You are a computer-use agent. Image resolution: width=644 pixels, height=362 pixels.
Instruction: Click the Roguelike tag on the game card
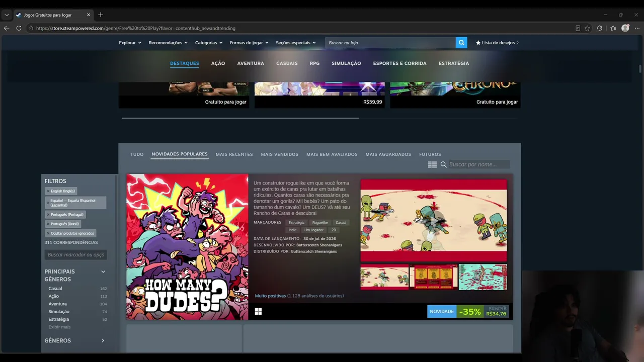tap(320, 223)
